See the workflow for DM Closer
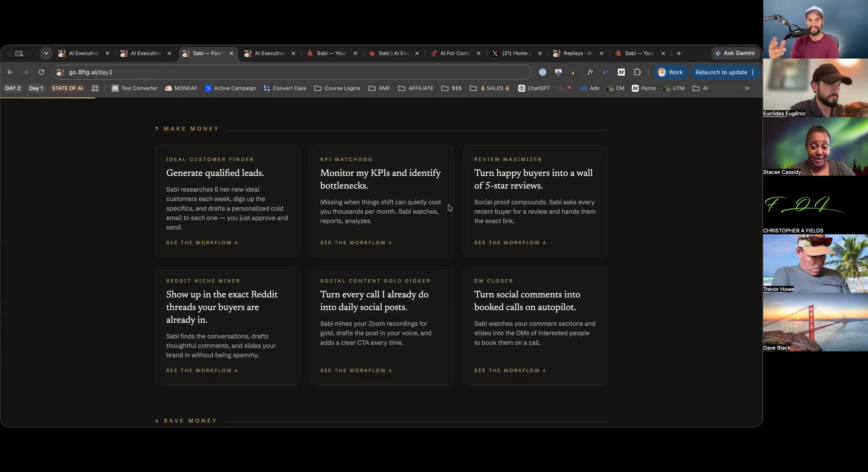The height and width of the screenshot is (472, 868). pyautogui.click(x=510, y=371)
